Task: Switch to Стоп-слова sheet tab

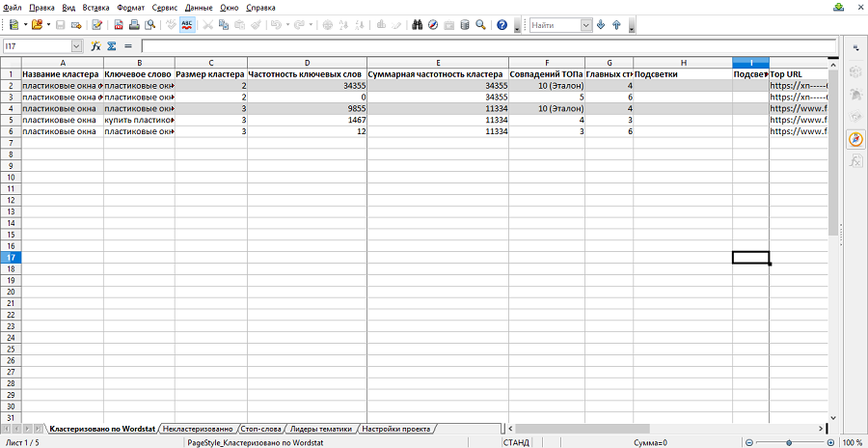Action: coord(262,429)
